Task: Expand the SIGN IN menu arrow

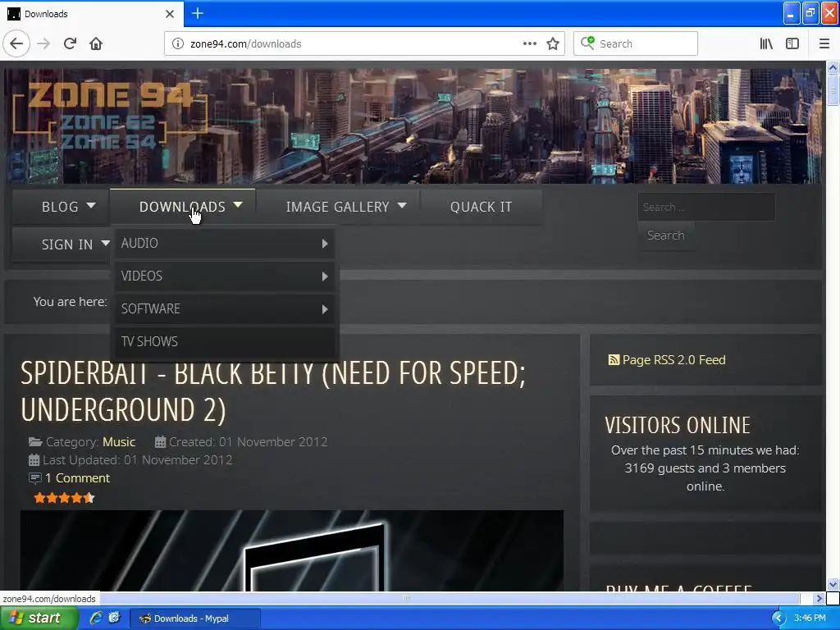Action: (105, 243)
